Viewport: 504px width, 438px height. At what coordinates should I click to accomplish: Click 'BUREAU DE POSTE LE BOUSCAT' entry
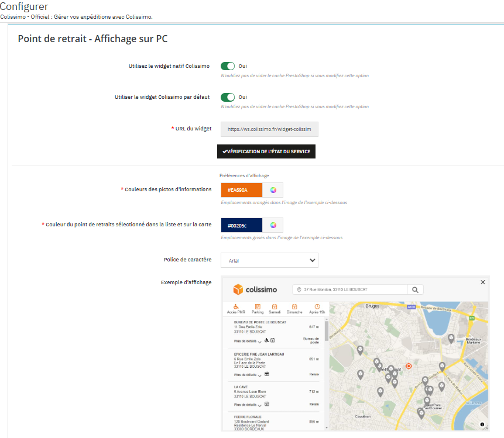click(260, 322)
